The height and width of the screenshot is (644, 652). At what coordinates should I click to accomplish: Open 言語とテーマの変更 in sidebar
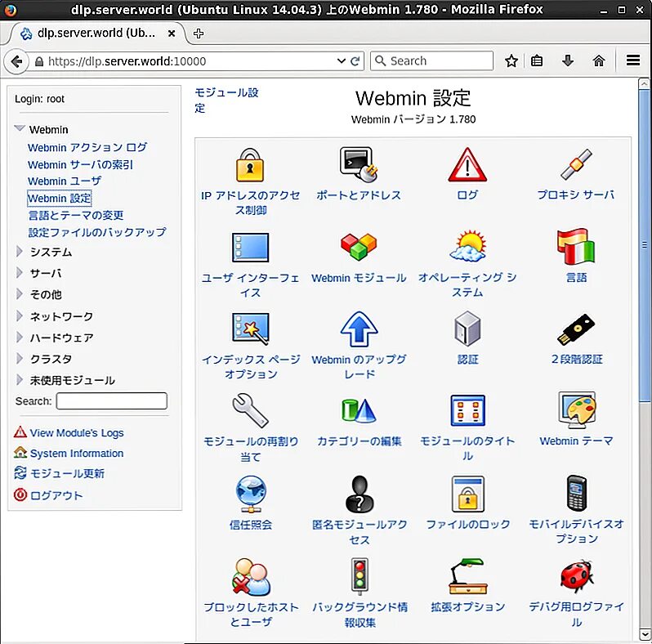point(76,215)
